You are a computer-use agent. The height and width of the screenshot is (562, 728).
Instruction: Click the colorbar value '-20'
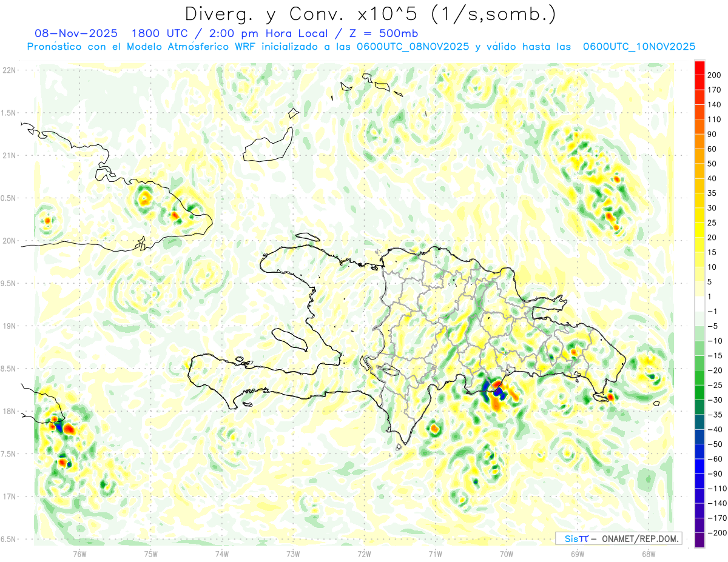tap(714, 370)
